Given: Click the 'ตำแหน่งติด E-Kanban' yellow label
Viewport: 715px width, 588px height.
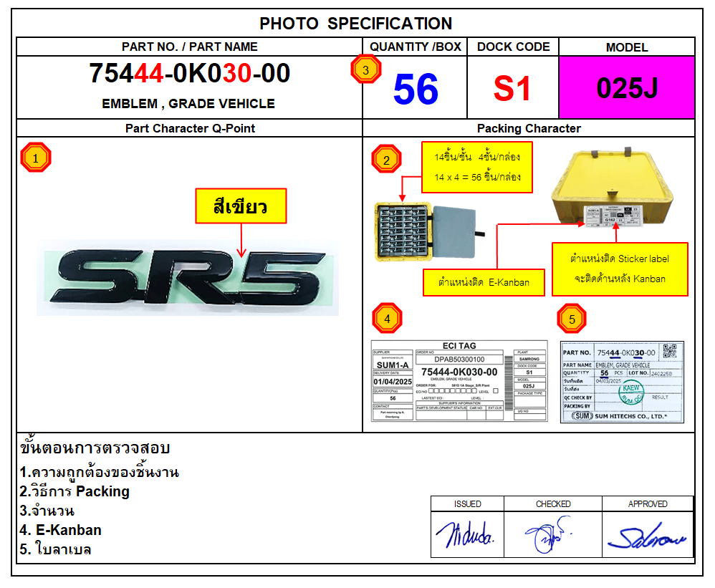Looking at the screenshot, I should pos(484,283).
